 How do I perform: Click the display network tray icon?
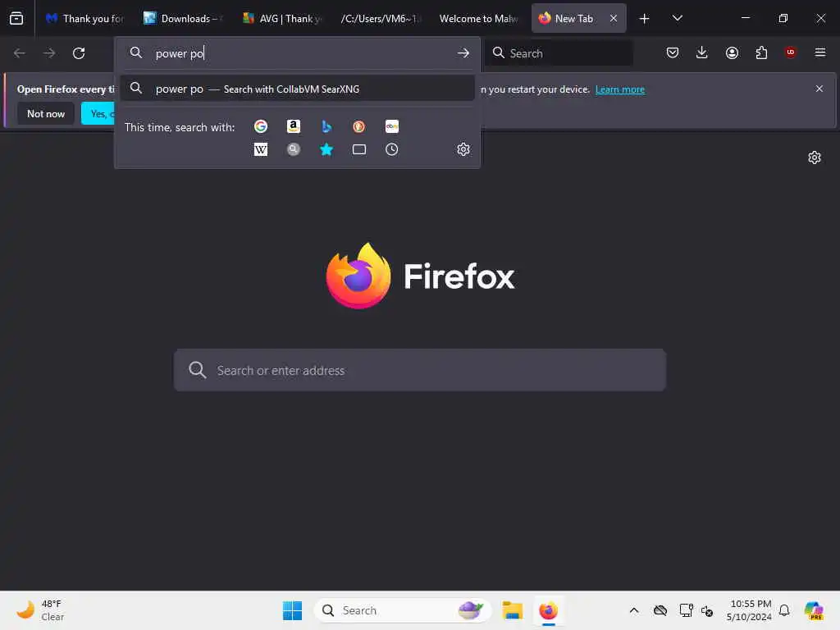[x=686, y=610]
